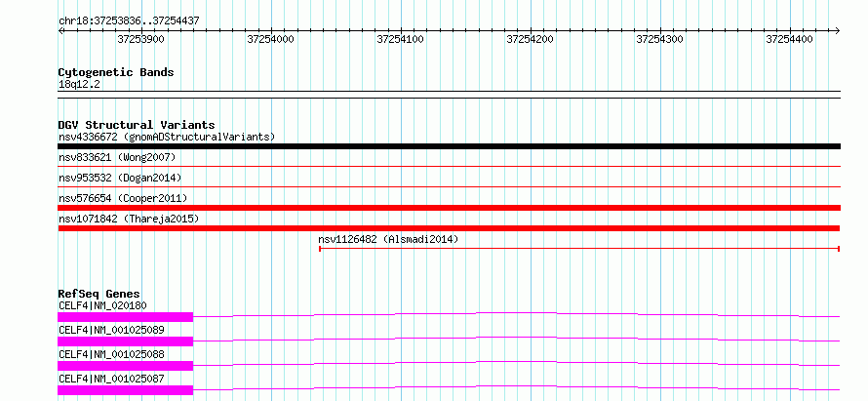The width and height of the screenshot is (868, 401).
Task: Click the nsv1071842 (Thareja2015) label
Action: pos(129,219)
